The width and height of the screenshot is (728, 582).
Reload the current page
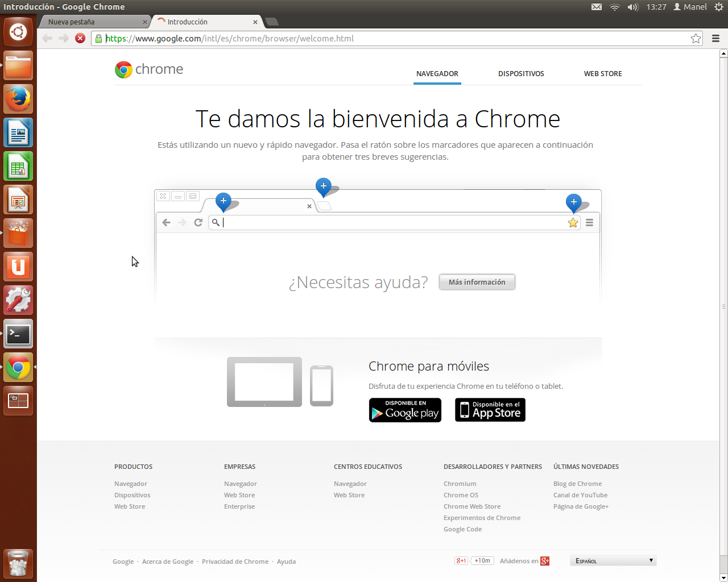click(x=80, y=38)
